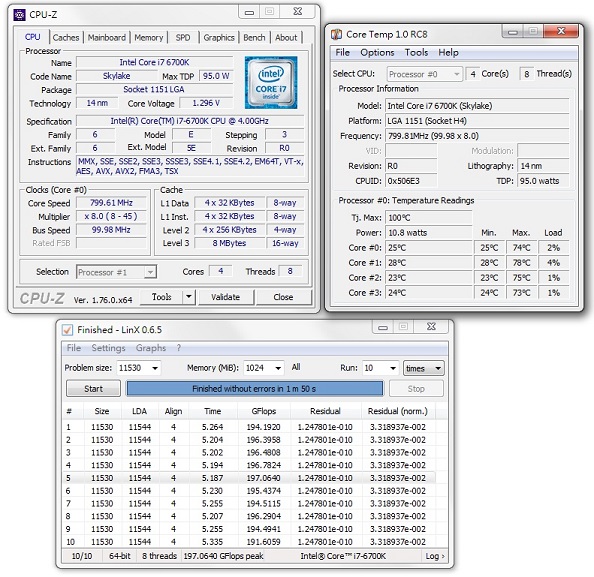
Task: Click the Start button in LinX
Action: [x=93, y=389]
